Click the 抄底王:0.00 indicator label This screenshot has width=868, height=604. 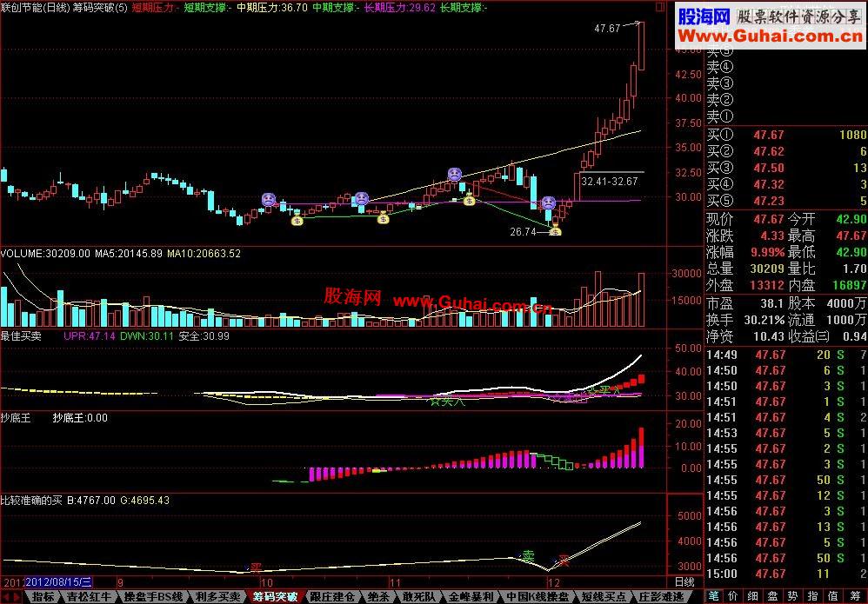click(80, 418)
